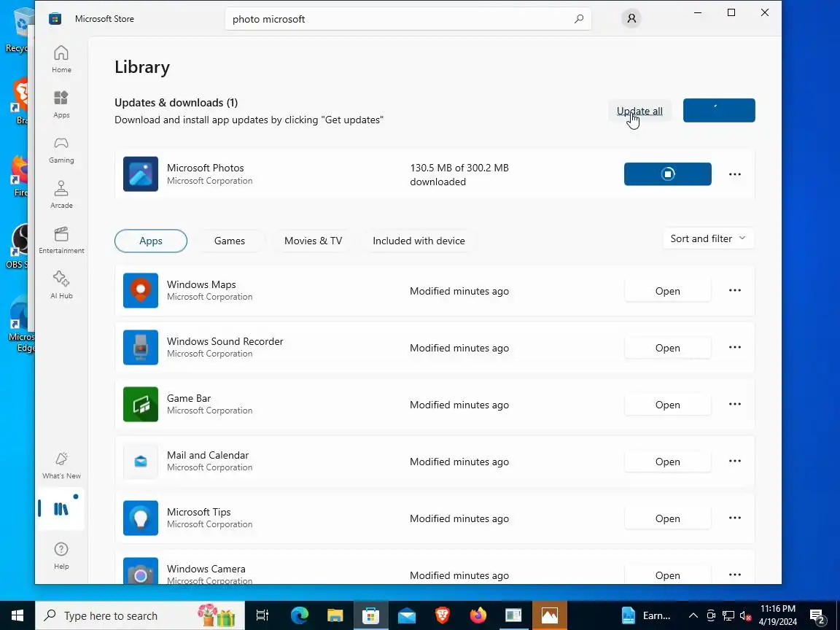
Task: Select the Library icon in the sidebar
Action: pyautogui.click(x=61, y=508)
